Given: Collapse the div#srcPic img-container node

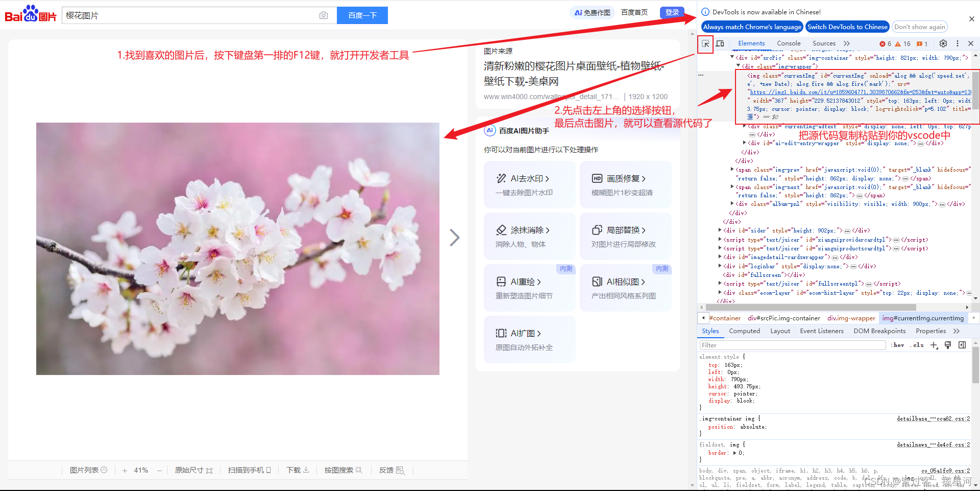Looking at the screenshot, I should point(732,58).
